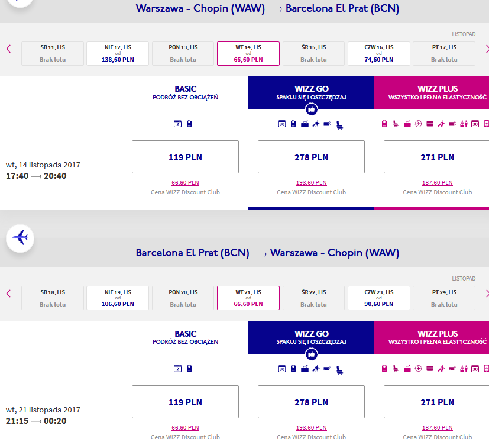This screenshot has width=489, height=448.
Task: Select return date CZW 23, LIS
Action: point(378,298)
